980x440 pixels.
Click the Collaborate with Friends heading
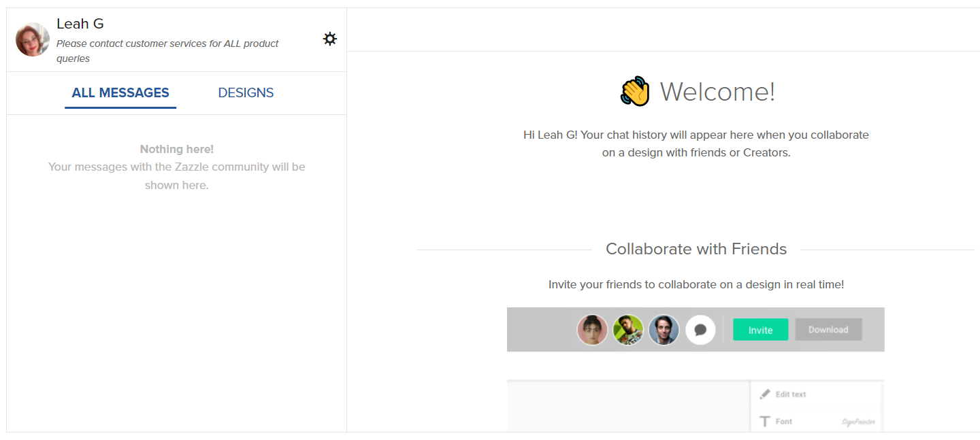[696, 250]
